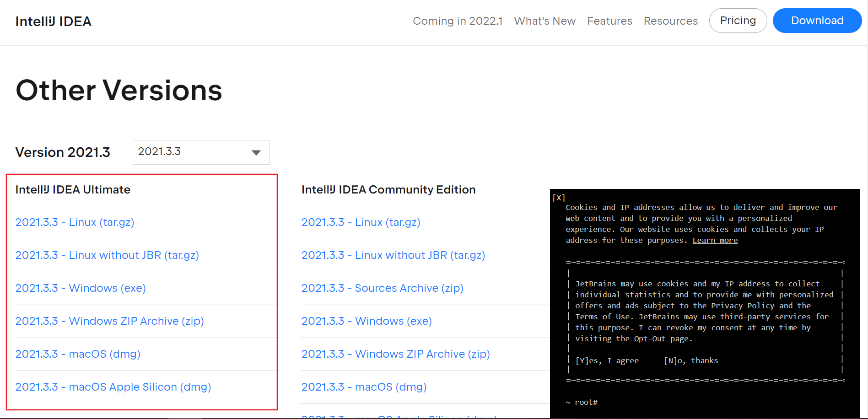The width and height of the screenshot is (868, 419).
Task: Open the Terms of Use link
Action: point(603,317)
